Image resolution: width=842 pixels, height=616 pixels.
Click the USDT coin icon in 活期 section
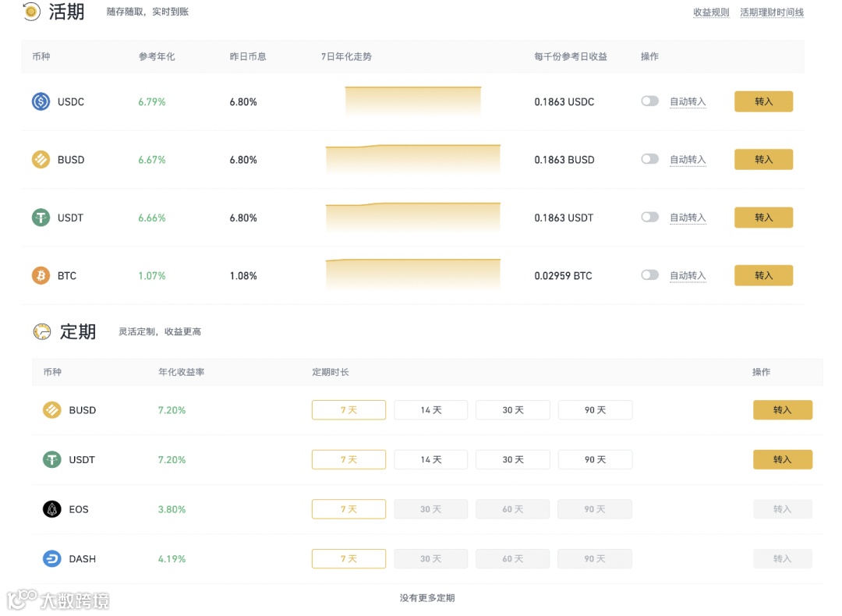(x=40, y=218)
